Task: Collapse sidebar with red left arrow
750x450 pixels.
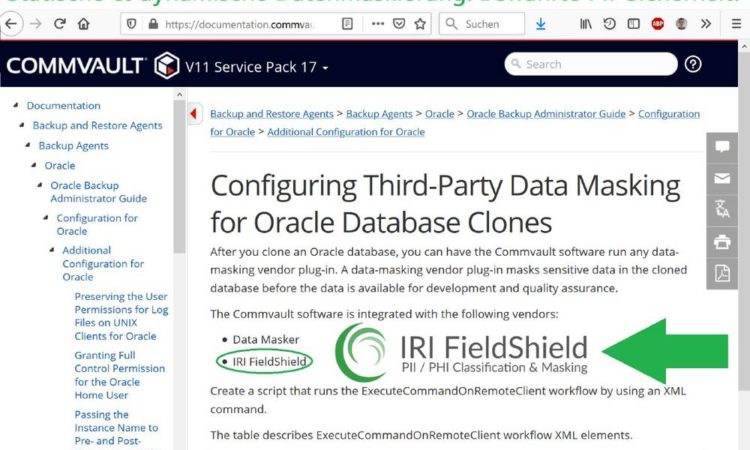Action: pos(194,114)
